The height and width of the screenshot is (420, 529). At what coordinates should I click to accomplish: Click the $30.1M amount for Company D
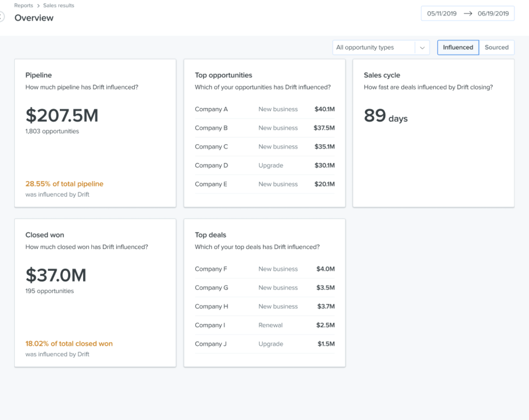[x=324, y=166]
